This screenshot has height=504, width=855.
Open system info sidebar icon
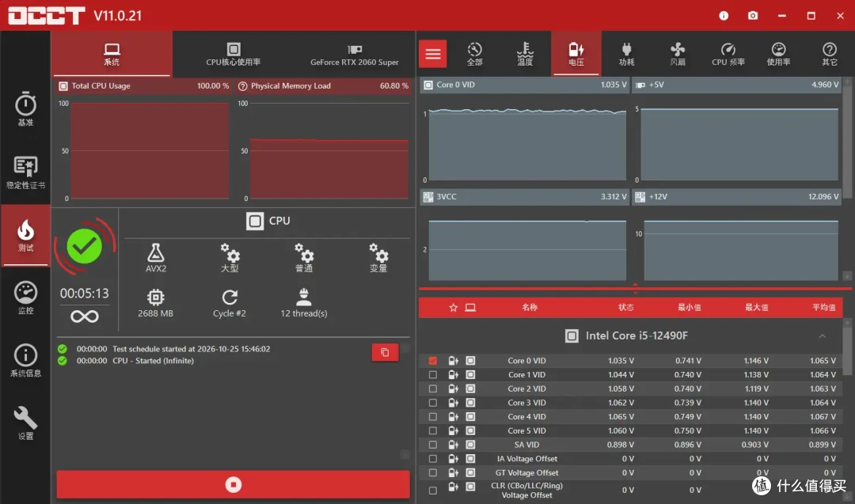(x=25, y=360)
